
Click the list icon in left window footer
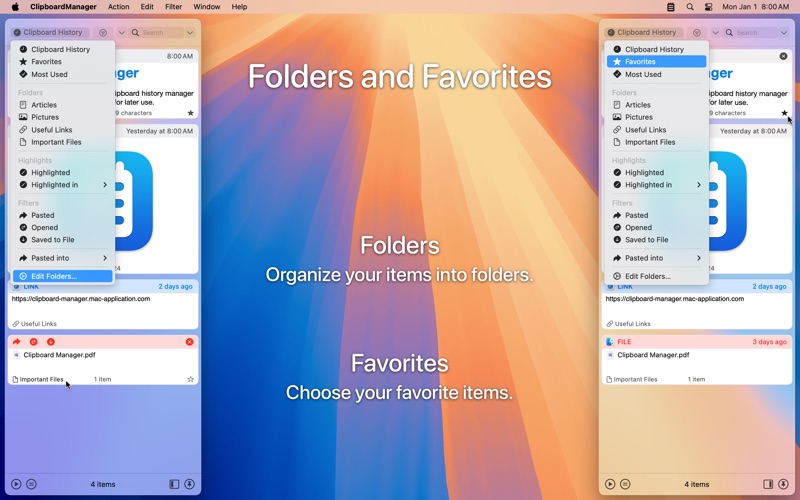click(x=31, y=484)
